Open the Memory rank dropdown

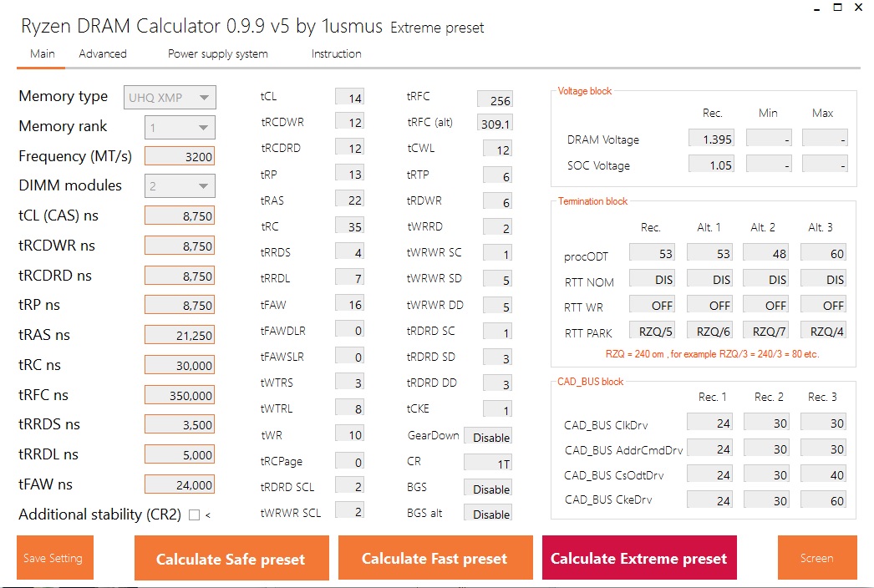click(180, 128)
